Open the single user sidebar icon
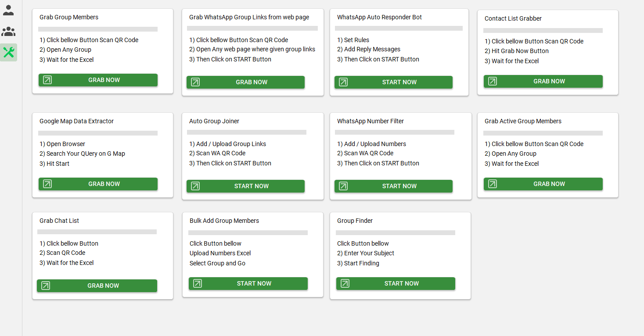Screen dimensions: 644x336 click(8, 10)
